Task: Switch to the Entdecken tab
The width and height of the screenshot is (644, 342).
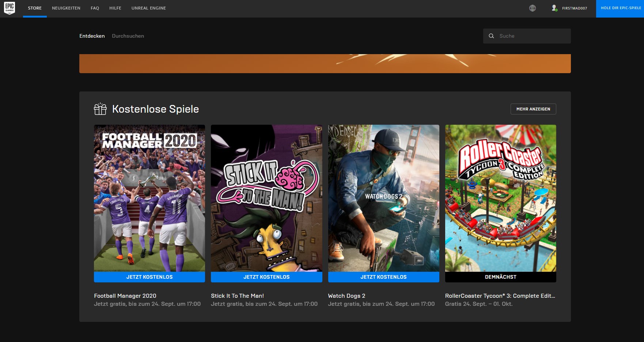Action: 92,36
